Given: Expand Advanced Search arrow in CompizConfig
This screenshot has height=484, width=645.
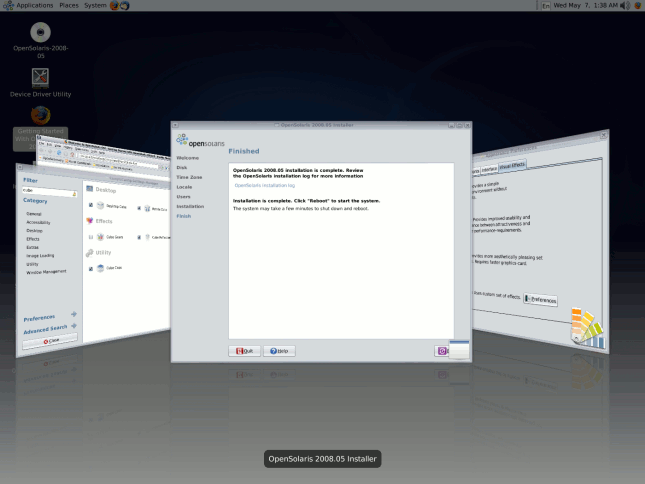Looking at the screenshot, I should pos(74,326).
